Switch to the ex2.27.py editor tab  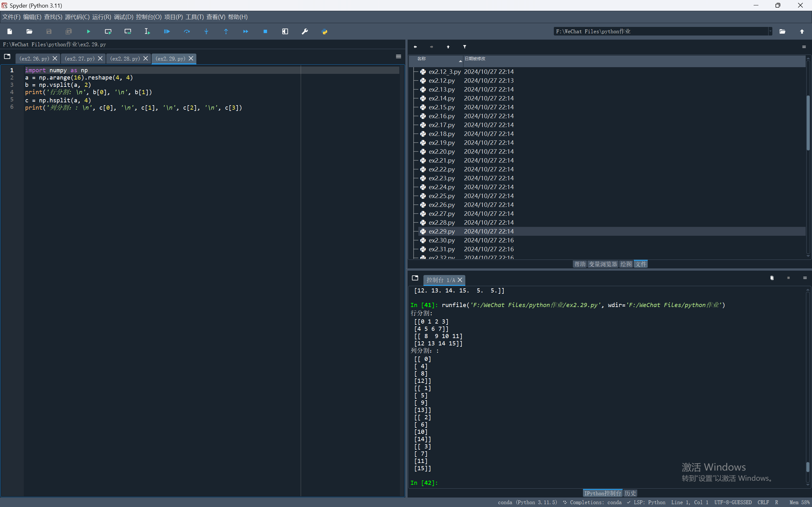(x=80, y=59)
